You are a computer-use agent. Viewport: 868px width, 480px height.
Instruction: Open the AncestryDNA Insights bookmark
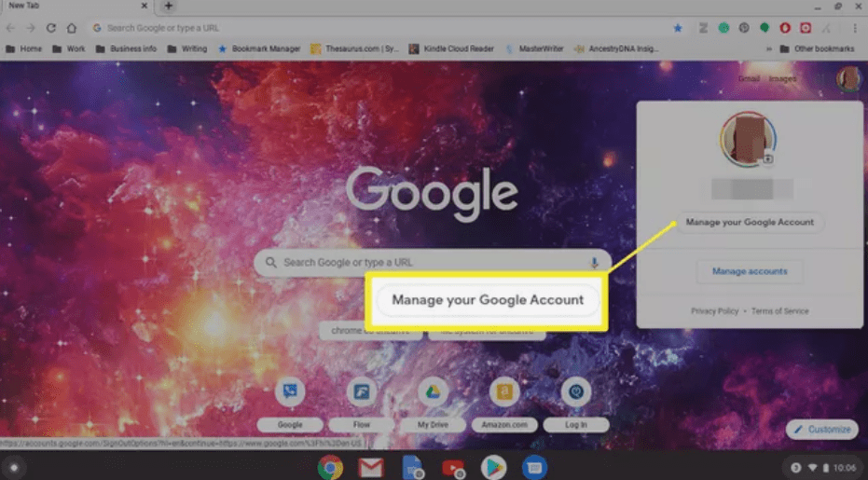(x=616, y=48)
